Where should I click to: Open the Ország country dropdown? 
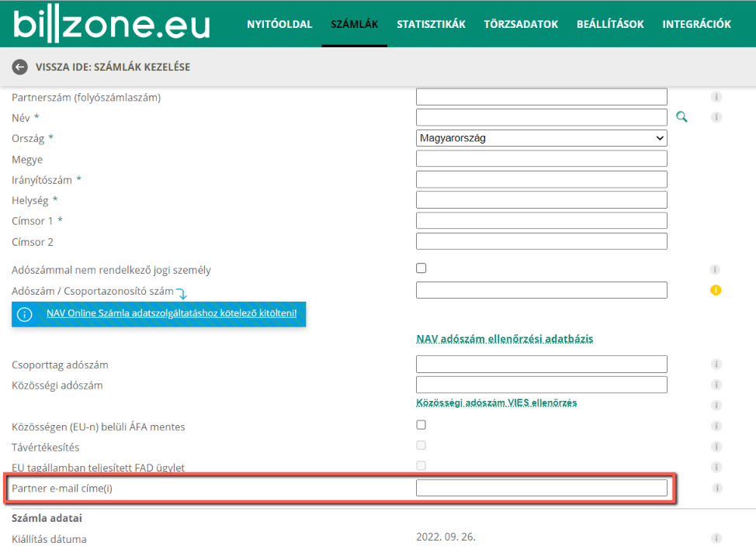click(541, 137)
